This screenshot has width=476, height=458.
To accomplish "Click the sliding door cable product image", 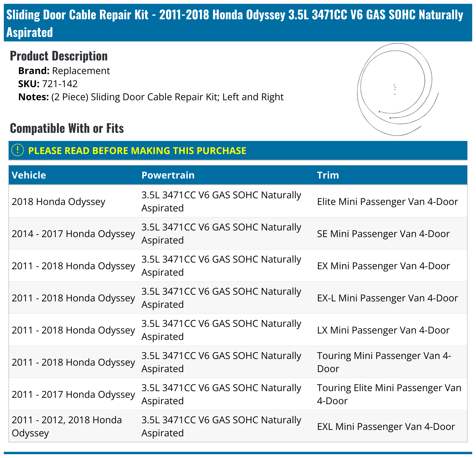I will coord(397,89).
